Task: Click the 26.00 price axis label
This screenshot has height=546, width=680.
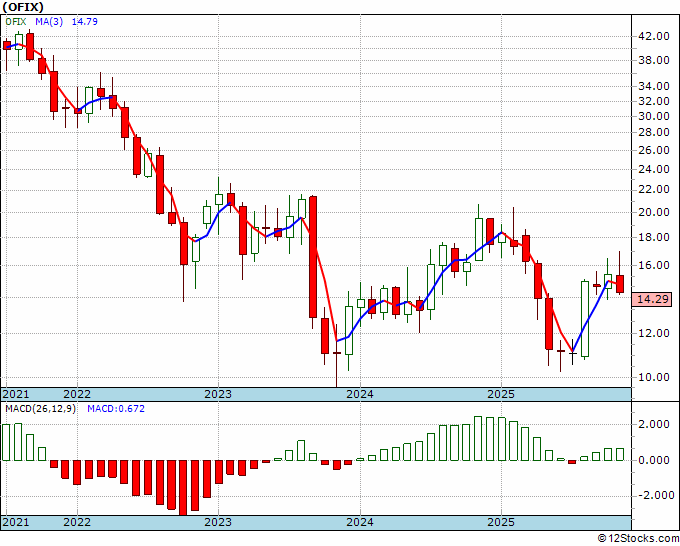Action: pyautogui.click(x=654, y=150)
